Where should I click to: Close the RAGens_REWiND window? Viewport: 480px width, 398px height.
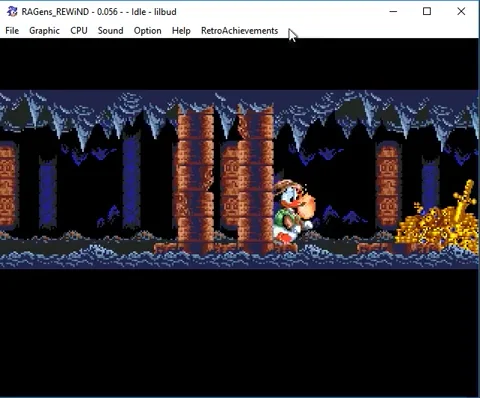(x=461, y=12)
